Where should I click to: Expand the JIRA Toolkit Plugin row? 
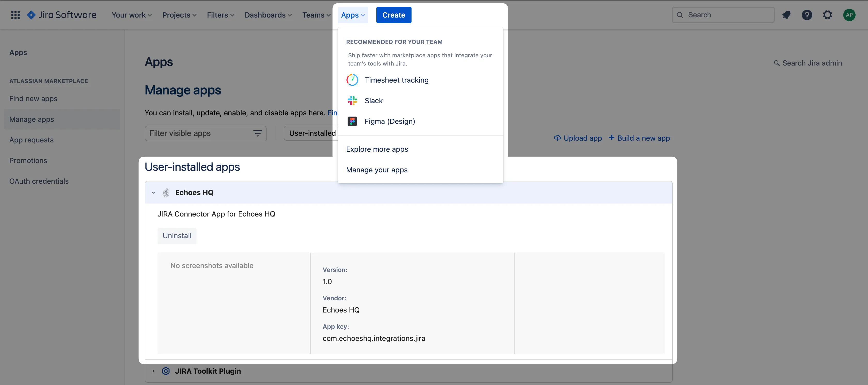click(x=153, y=371)
